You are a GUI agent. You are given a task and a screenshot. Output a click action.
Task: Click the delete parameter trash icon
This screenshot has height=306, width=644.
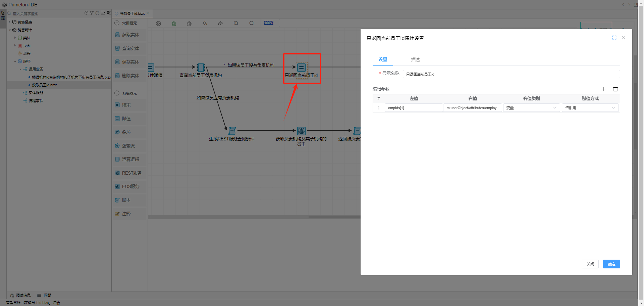pos(615,89)
